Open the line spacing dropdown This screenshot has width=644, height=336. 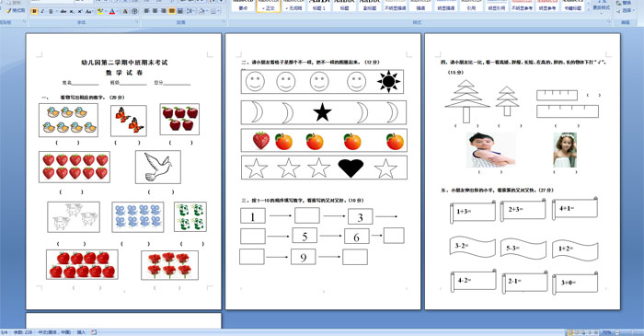191,11
